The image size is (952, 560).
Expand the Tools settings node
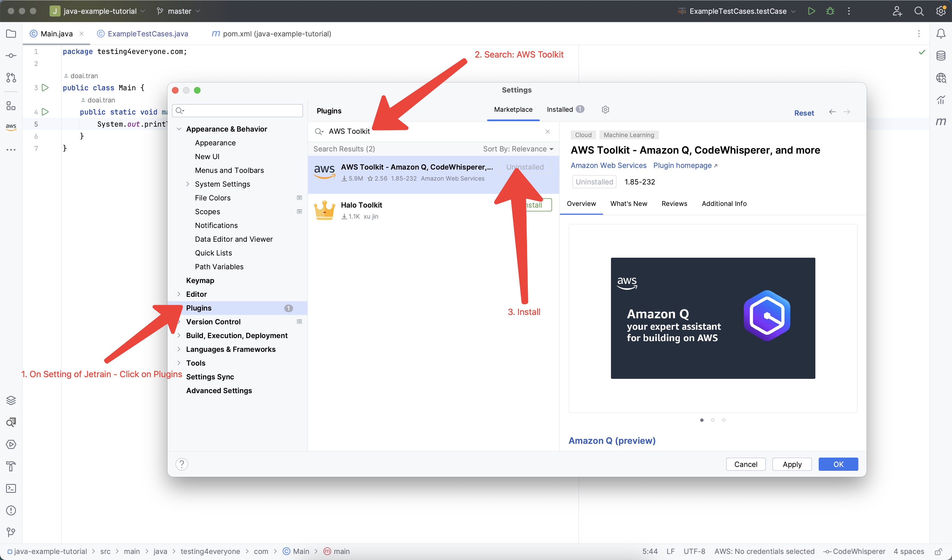click(x=179, y=363)
